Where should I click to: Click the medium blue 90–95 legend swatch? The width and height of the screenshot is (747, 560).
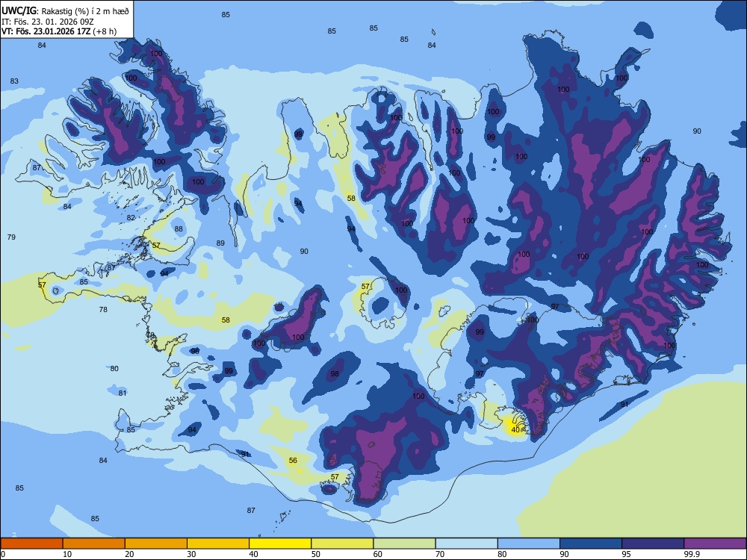coord(591,544)
